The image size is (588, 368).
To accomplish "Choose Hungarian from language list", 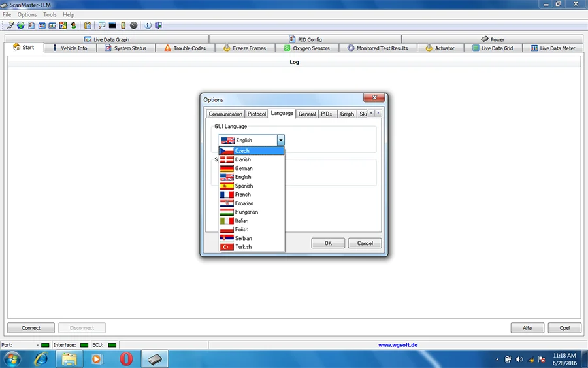I will [x=252, y=212].
